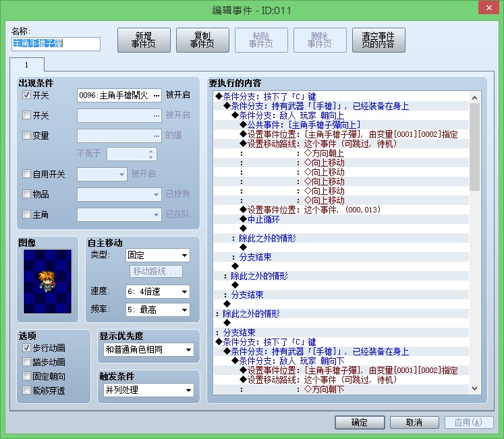The width and height of the screenshot is (504, 439).
Task: Open the 显示优先度 dropdown
Action: pyautogui.click(x=149, y=350)
